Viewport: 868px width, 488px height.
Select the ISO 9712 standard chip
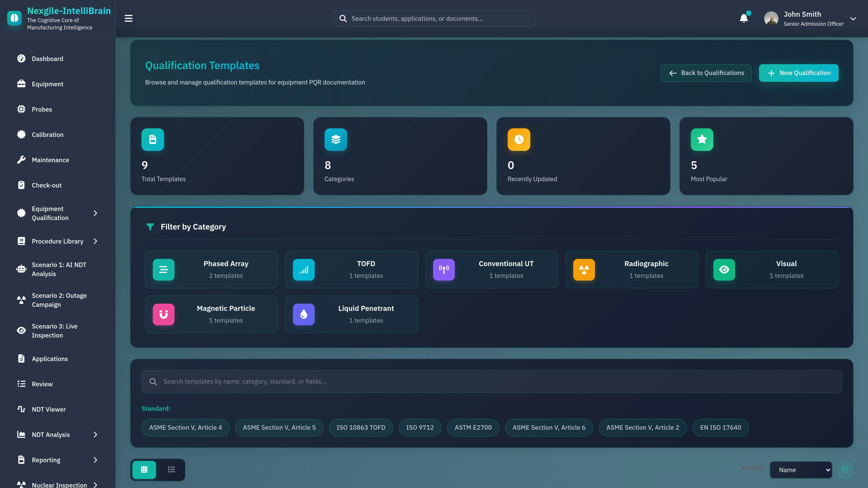click(420, 427)
